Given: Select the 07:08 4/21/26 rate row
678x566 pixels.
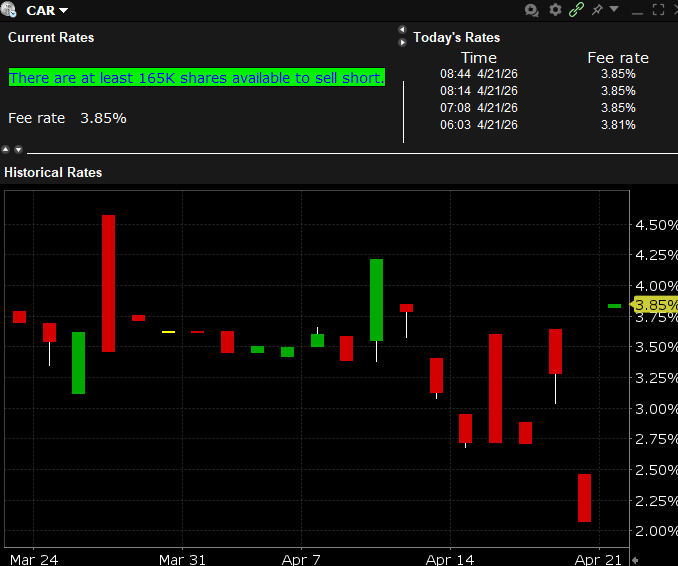Looking at the screenshot, I should [537, 108].
